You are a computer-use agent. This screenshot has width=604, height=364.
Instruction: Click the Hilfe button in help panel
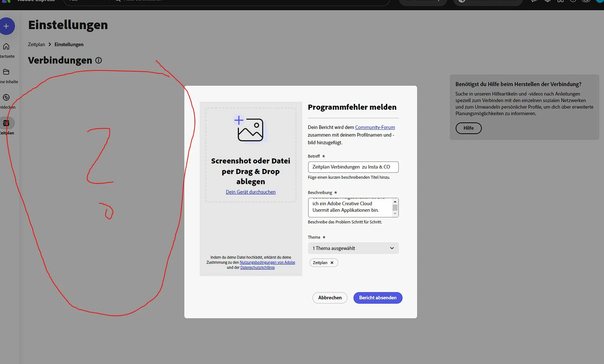[x=468, y=128]
